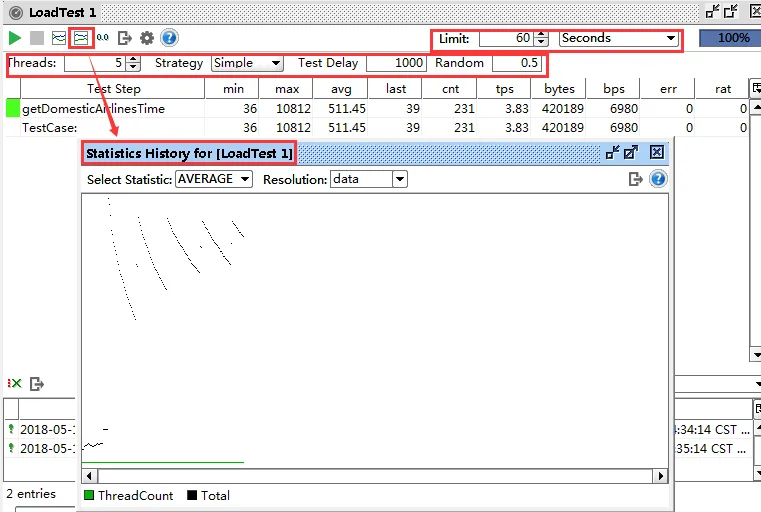The width and height of the screenshot is (761, 512).
Task: Open the Resolution data dropdown
Action: 369,179
